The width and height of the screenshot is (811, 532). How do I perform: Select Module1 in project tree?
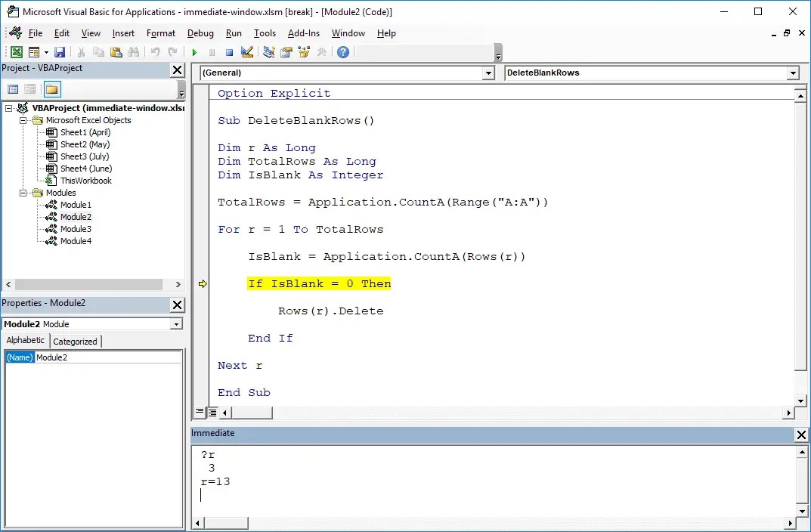(x=76, y=205)
